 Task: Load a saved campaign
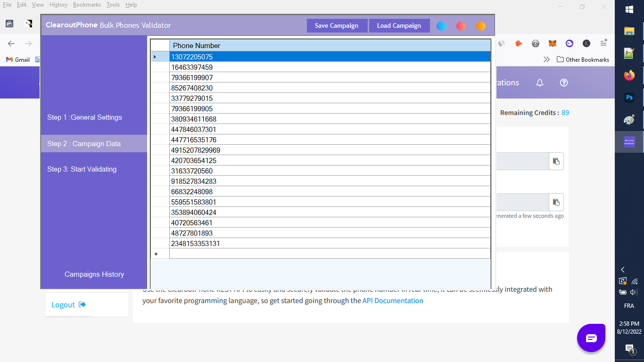point(399,25)
